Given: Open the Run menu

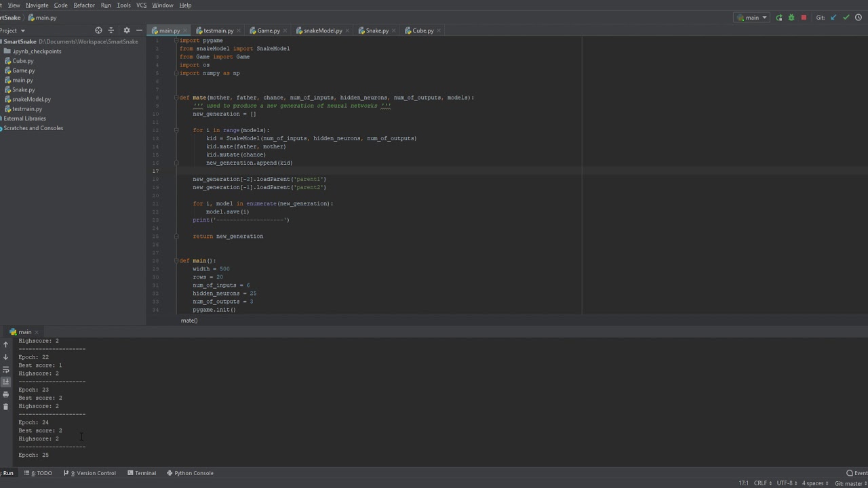Looking at the screenshot, I should click(x=106, y=5).
